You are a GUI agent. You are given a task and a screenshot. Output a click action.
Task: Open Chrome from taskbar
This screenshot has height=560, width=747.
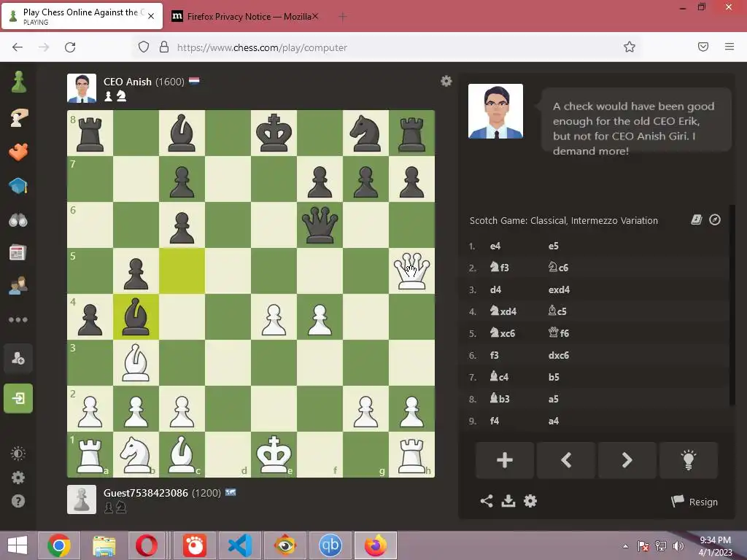tap(59, 545)
